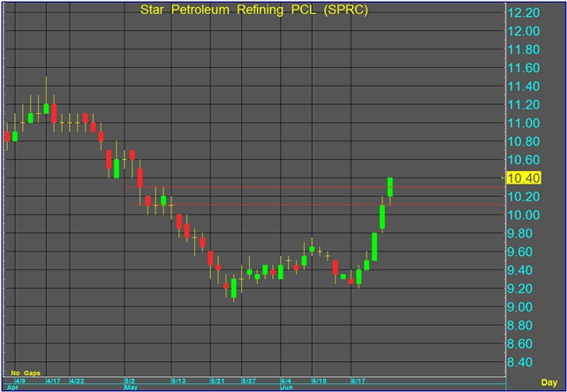Click the Jun month label
Image resolution: width=567 pixels, height=392 pixels.
287,388
